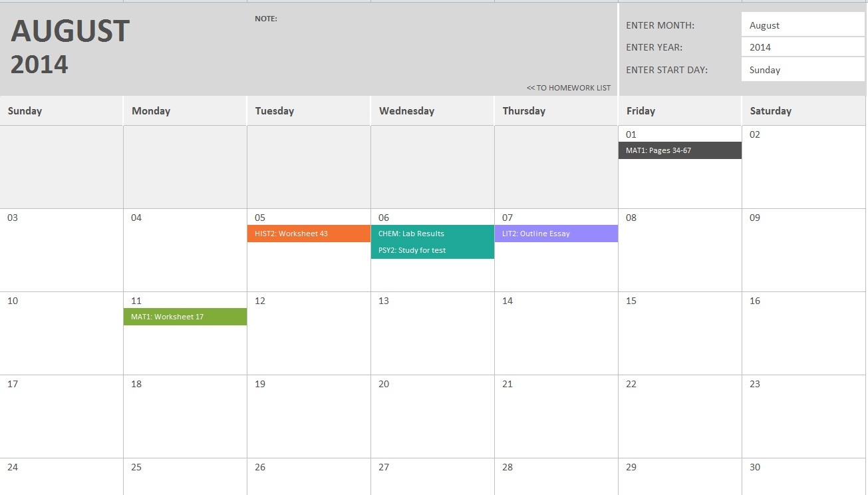Click the 'MAT1: Worksheet 17' assignment
The width and height of the screenshot is (868, 495).
[x=185, y=317]
